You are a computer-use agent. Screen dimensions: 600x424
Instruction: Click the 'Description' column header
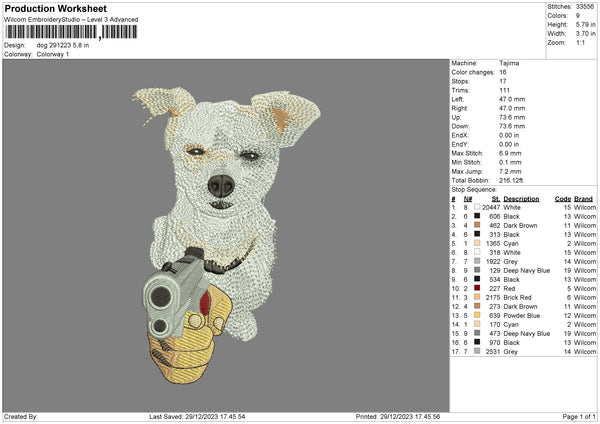(x=521, y=199)
